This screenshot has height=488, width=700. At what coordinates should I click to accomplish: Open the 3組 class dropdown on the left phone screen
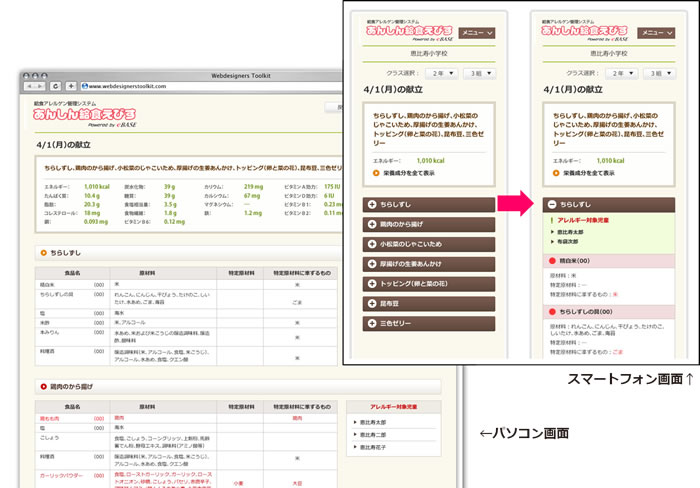point(479,73)
